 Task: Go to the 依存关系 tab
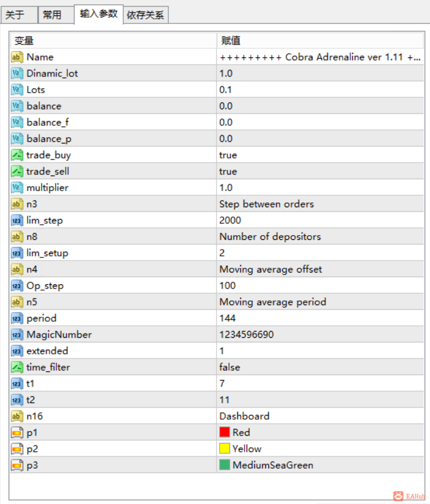point(146,15)
